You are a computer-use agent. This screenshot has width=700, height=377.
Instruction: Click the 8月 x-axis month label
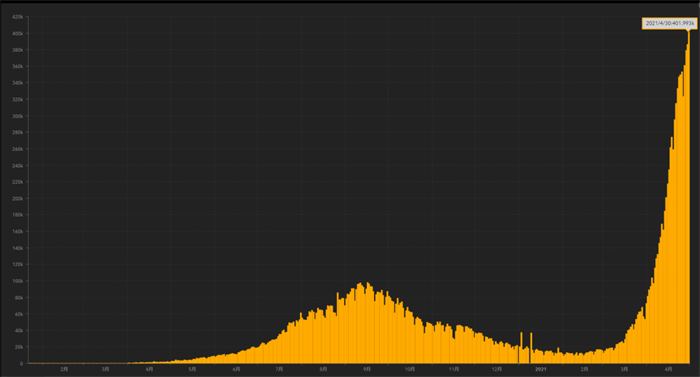(x=323, y=369)
